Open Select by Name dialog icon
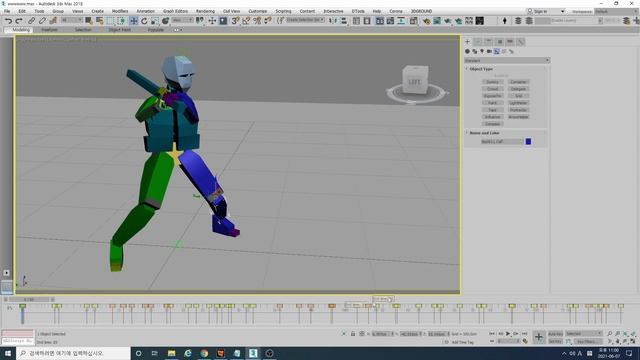Image resolution: width=640 pixels, height=360 pixels. click(x=100, y=21)
